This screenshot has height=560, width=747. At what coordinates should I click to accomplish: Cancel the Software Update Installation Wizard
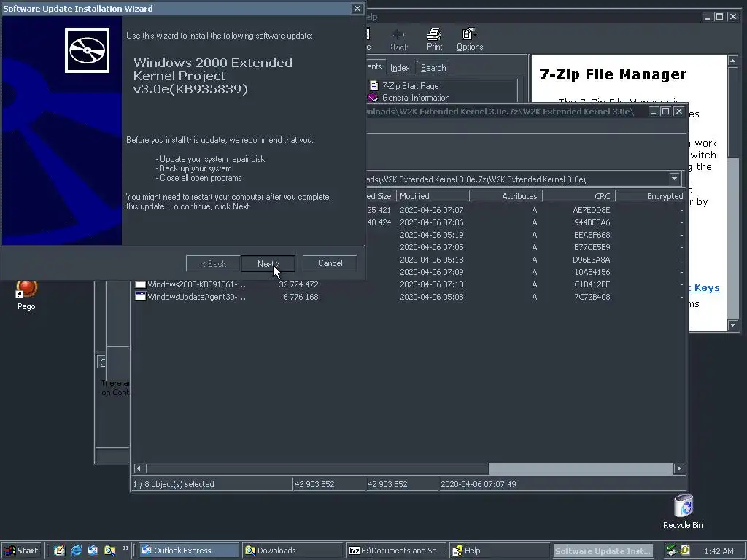coord(330,263)
